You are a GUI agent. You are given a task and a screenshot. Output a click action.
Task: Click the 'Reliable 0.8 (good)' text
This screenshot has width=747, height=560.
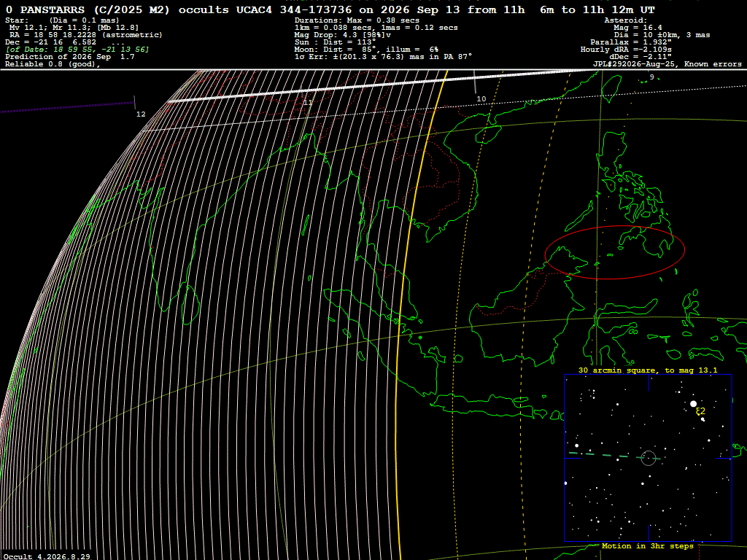(53, 64)
